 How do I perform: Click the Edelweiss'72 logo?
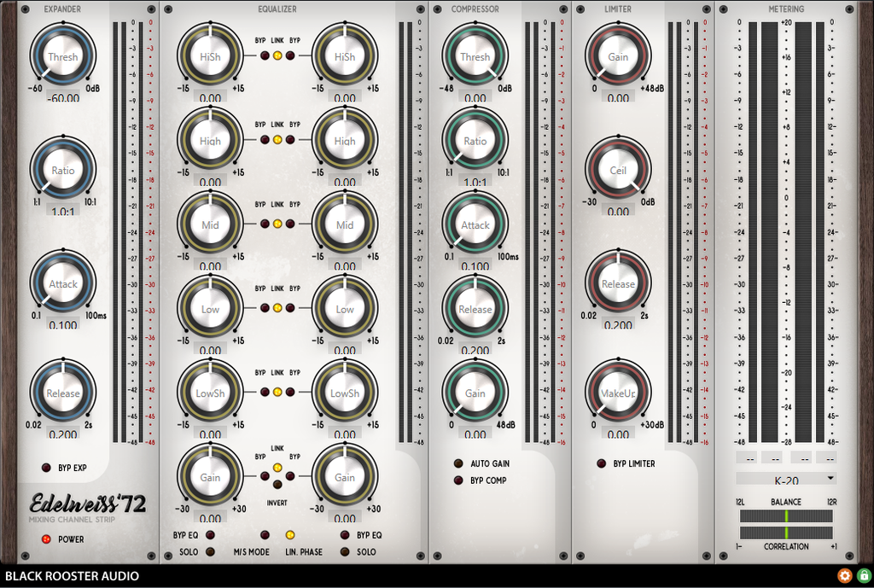click(x=88, y=504)
